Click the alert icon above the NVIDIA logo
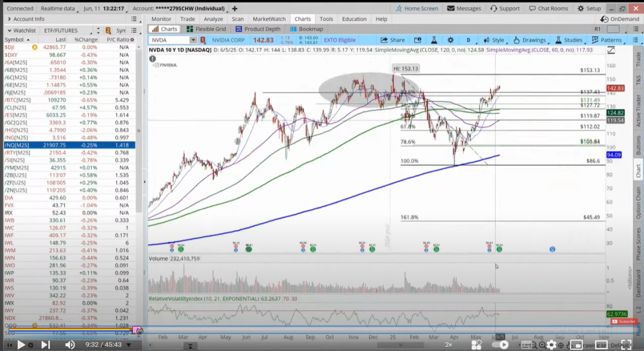This screenshot has width=644, height=351. tap(153, 59)
